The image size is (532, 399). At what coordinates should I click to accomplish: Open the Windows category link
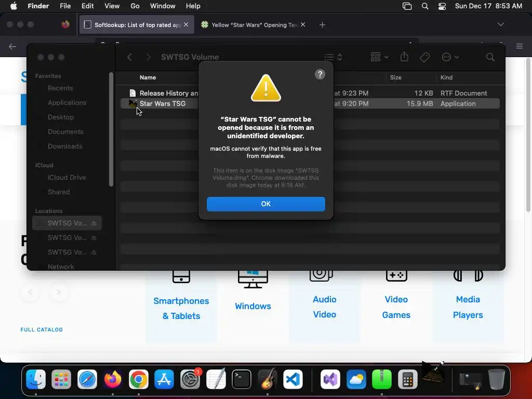[253, 306]
